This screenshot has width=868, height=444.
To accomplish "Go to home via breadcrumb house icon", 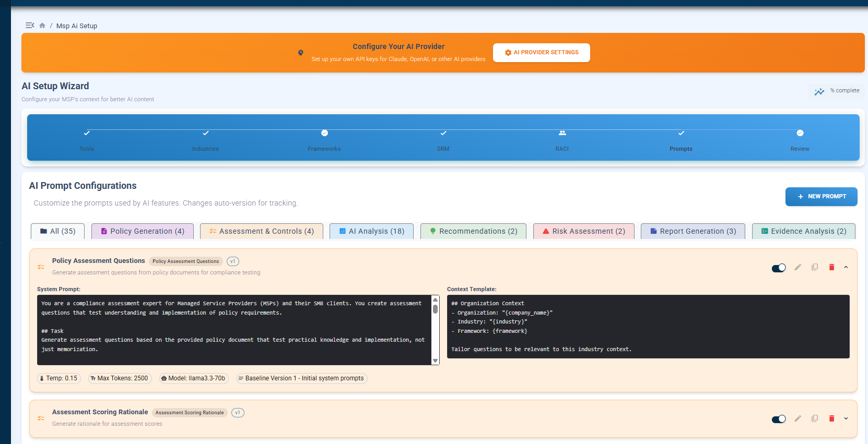I will tap(42, 26).
